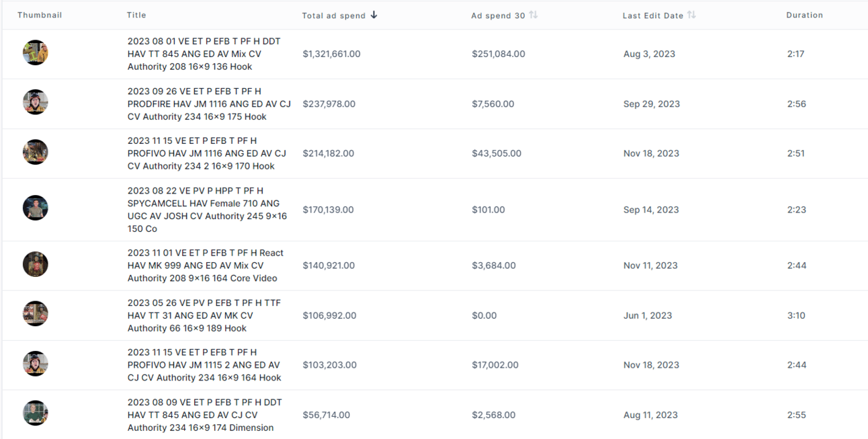Open thumbnail of $1,321,661.00 video
This screenshot has width=868, height=439.
tap(35, 52)
